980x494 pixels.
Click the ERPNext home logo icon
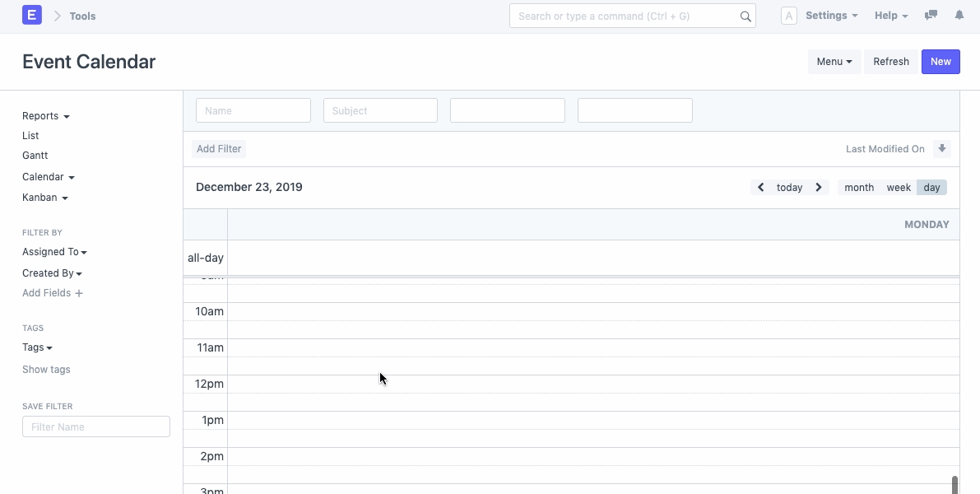[32, 16]
